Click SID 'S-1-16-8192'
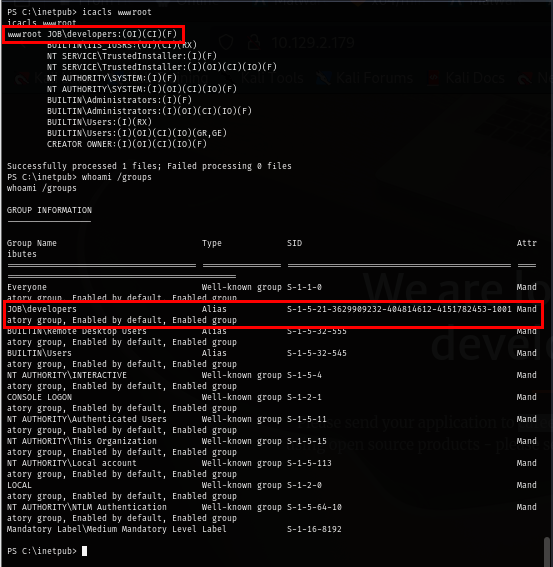553x567 pixels. (314, 529)
